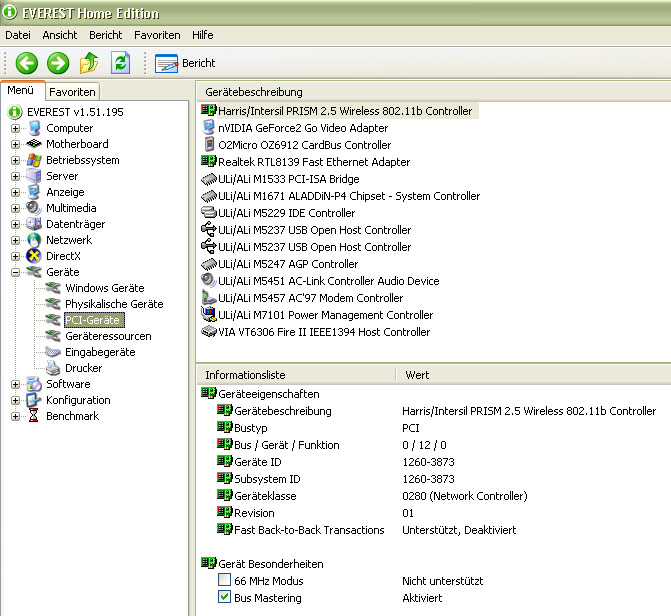This screenshot has width=671, height=616.
Task: Select Konfiguration in the tree
Action: coord(78,400)
